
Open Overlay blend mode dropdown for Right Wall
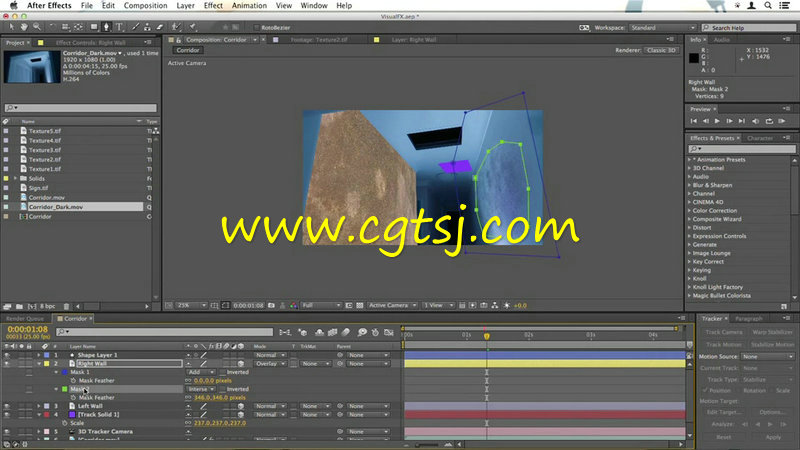pyautogui.click(x=270, y=364)
